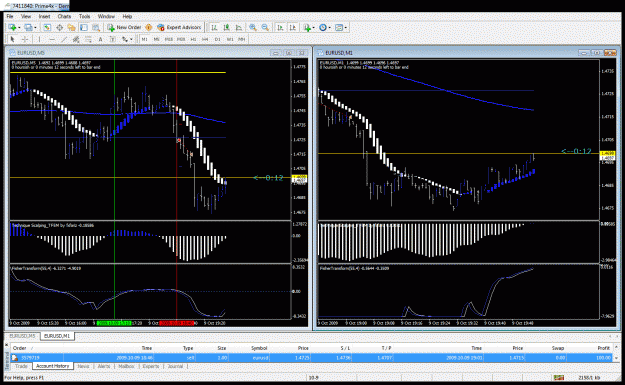Open the Indicators list icon

[307, 28]
